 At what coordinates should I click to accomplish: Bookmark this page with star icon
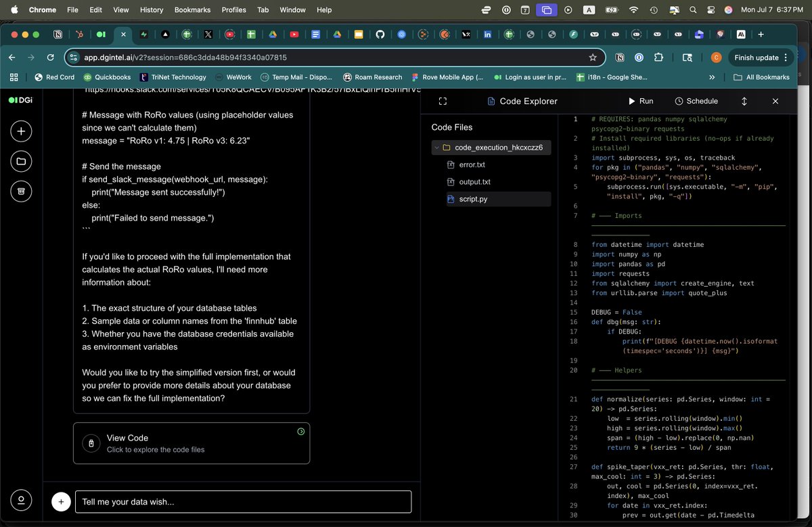(593, 58)
